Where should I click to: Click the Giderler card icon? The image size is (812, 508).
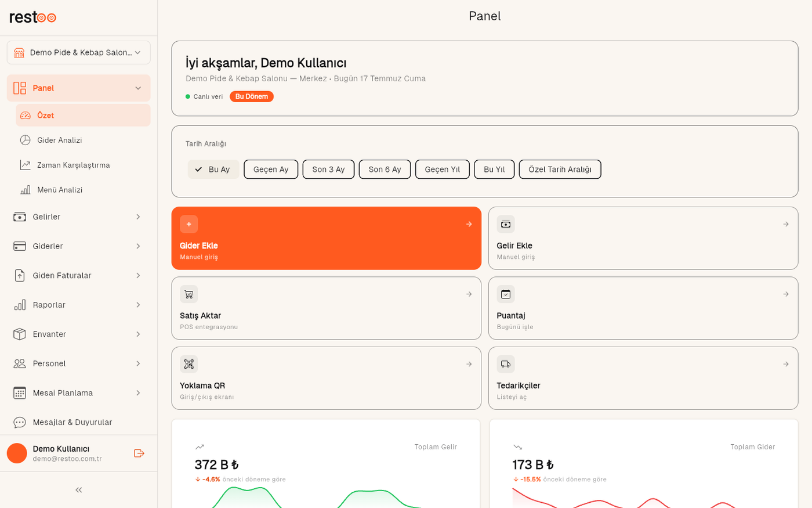20,246
